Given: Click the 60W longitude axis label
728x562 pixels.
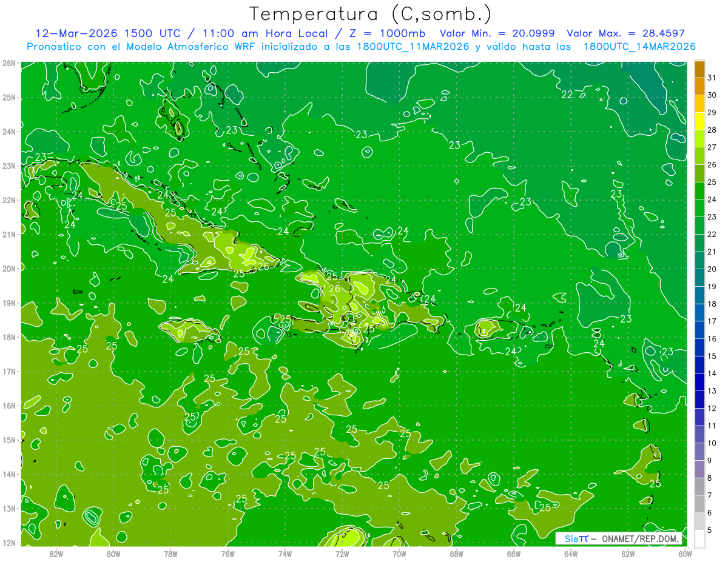Looking at the screenshot, I should (x=684, y=554).
